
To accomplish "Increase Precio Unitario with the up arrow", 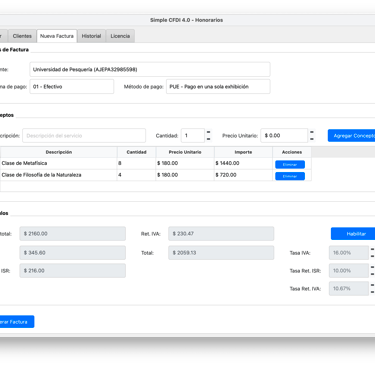I will [x=312, y=132].
